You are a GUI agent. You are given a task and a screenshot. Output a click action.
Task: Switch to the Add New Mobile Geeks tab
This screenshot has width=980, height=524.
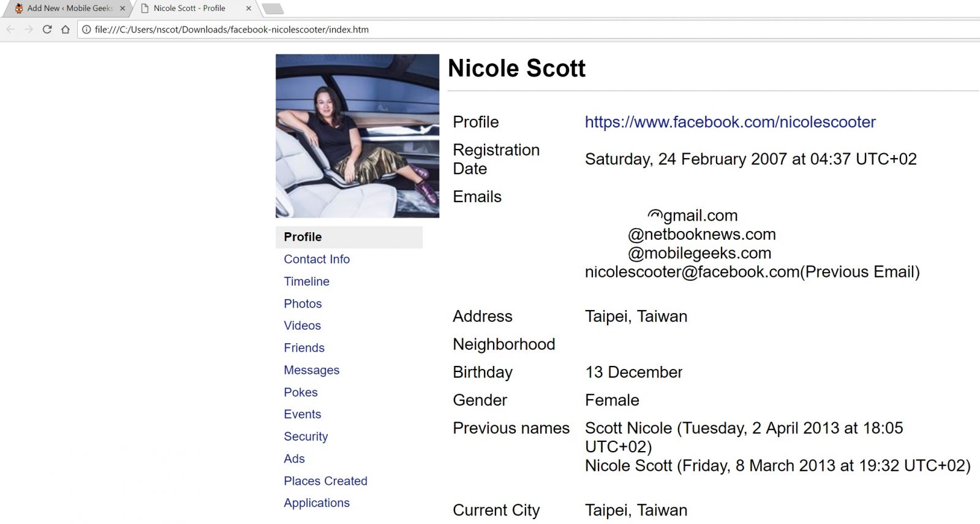tap(70, 9)
